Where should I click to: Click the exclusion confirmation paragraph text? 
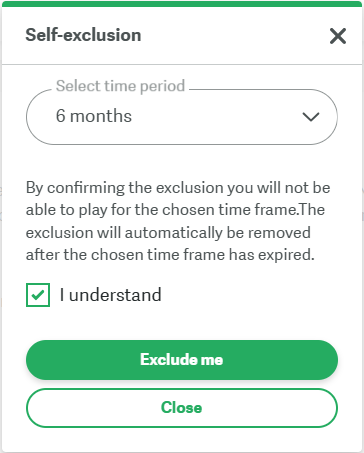tap(178, 221)
